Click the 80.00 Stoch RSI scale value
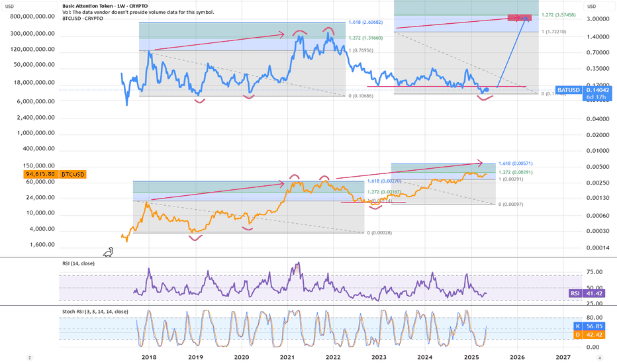The width and height of the screenshot is (617, 364). 594,318
